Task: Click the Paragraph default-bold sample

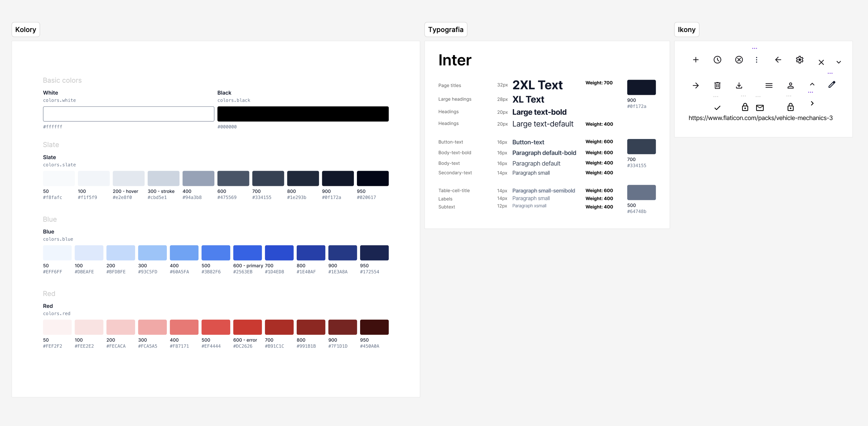Action: coord(544,153)
